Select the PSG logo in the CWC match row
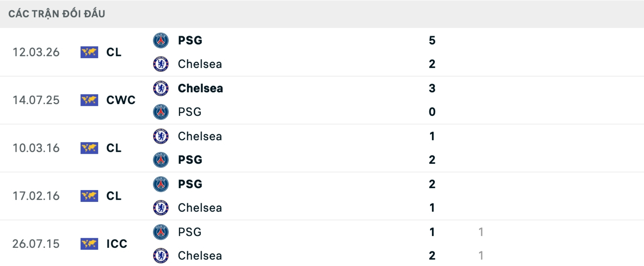Image resolution: width=644 pixels, height=266 pixels. [x=161, y=112]
